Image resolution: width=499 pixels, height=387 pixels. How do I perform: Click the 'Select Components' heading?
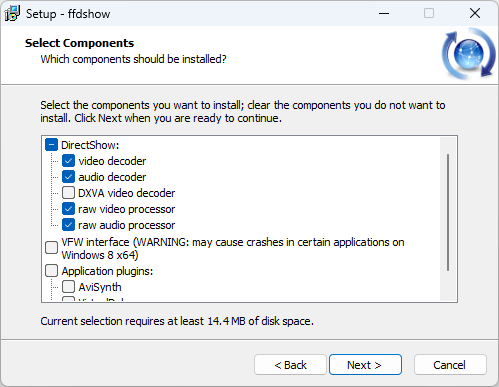[79, 43]
